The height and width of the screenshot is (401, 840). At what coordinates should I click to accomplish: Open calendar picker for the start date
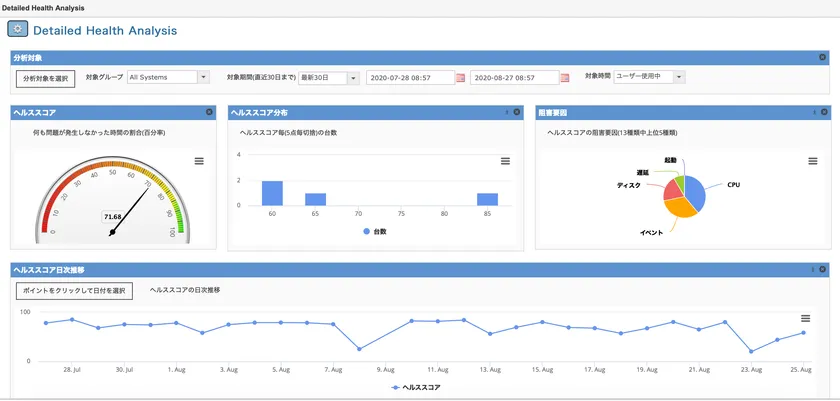tap(460, 77)
